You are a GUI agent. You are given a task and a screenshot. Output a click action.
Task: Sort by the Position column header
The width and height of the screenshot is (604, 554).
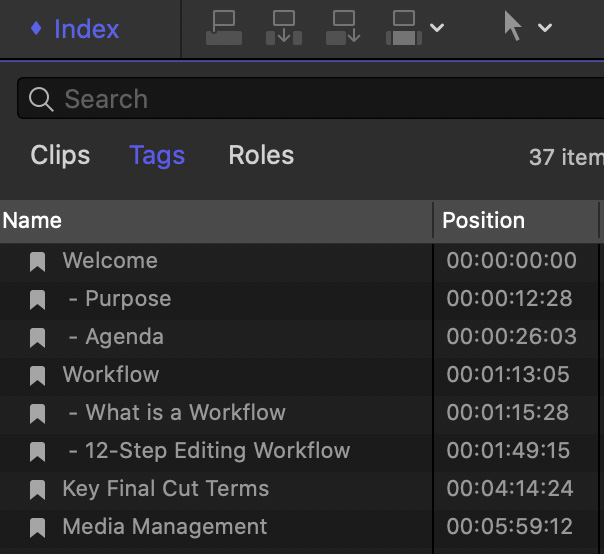[x=516, y=221]
